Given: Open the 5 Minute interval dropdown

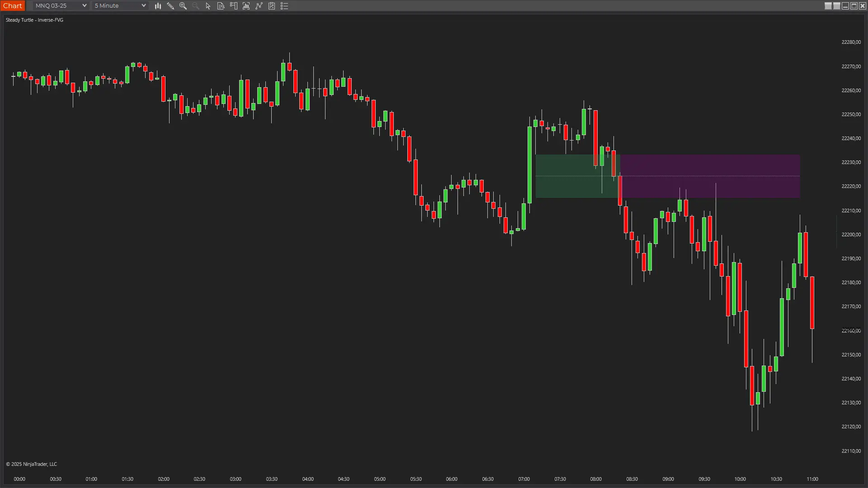Looking at the screenshot, I should [120, 5].
